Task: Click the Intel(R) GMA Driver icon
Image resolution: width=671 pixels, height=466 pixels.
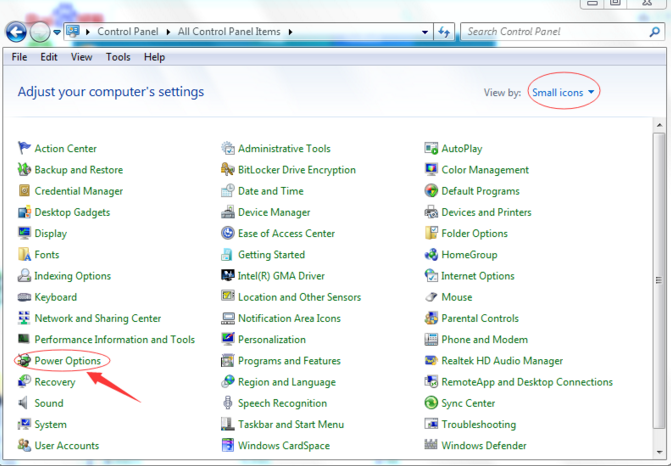Action: (x=228, y=275)
